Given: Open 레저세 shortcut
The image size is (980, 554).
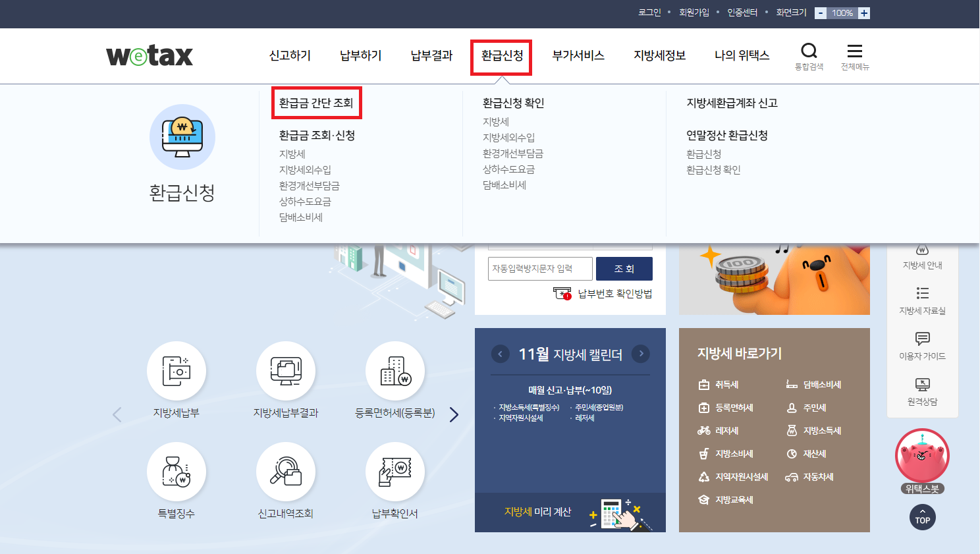Looking at the screenshot, I should click(719, 431).
